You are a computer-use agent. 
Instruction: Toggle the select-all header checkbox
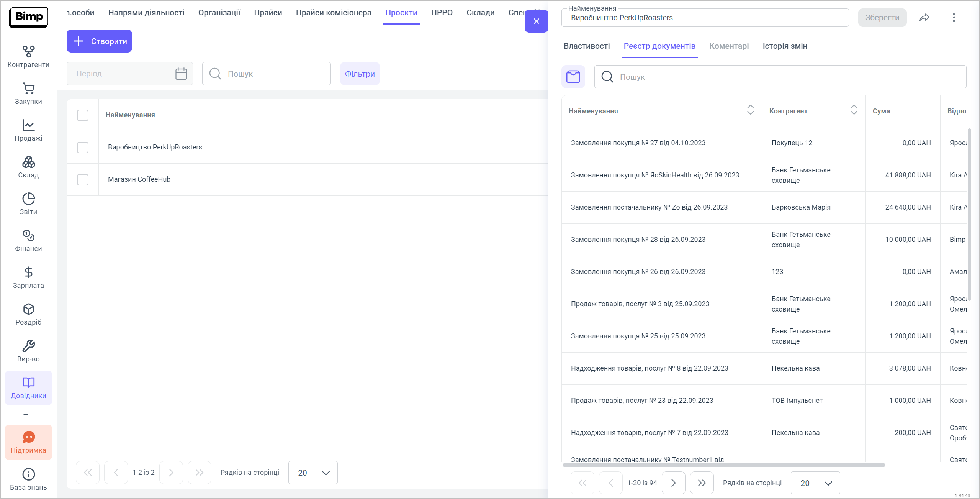coord(83,115)
